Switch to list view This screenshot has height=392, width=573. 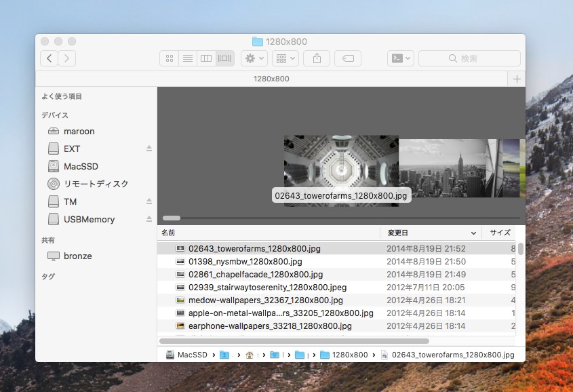pyautogui.click(x=188, y=58)
